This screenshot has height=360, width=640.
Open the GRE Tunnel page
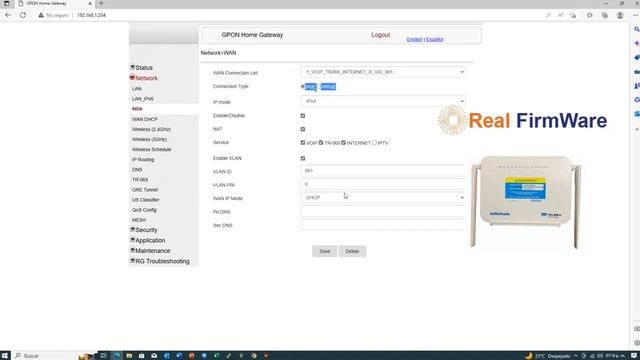coord(145,190)
